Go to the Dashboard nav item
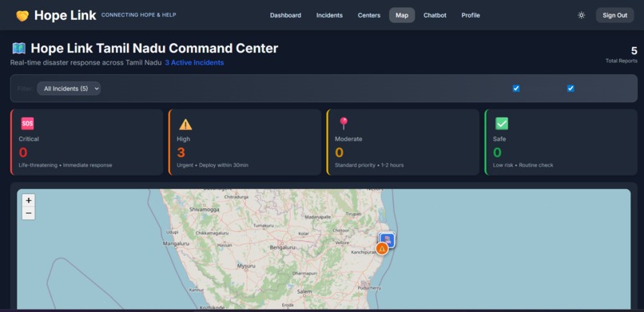Screen dimensions: 644x312 point(285,15)
